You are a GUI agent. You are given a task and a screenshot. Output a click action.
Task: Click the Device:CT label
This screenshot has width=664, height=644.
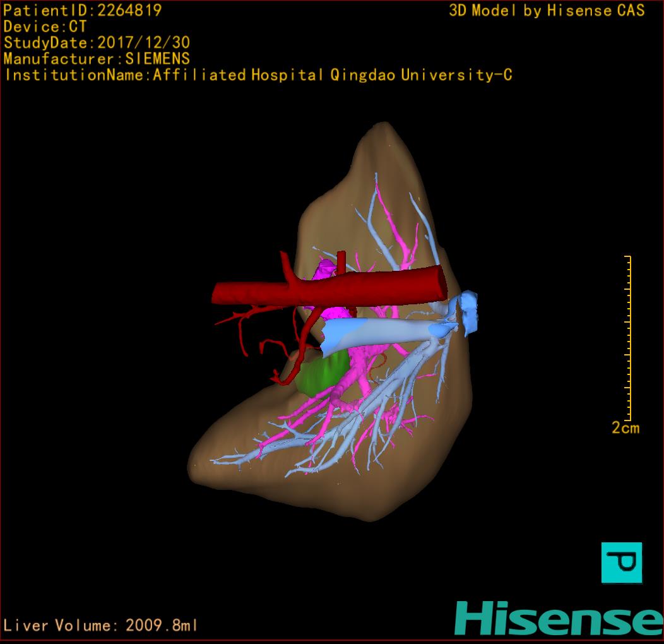pyautogui.click(x=45, y=27)
